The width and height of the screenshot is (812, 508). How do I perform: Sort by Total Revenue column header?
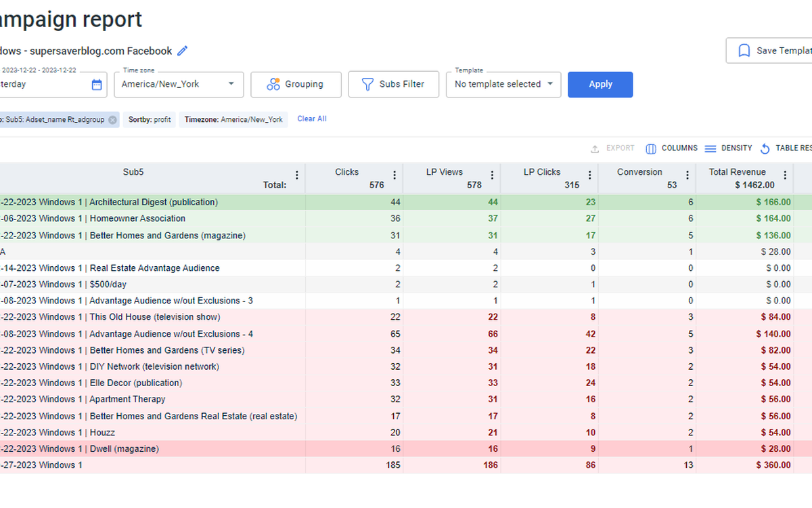pyautogui.click(x=737, y=172)
